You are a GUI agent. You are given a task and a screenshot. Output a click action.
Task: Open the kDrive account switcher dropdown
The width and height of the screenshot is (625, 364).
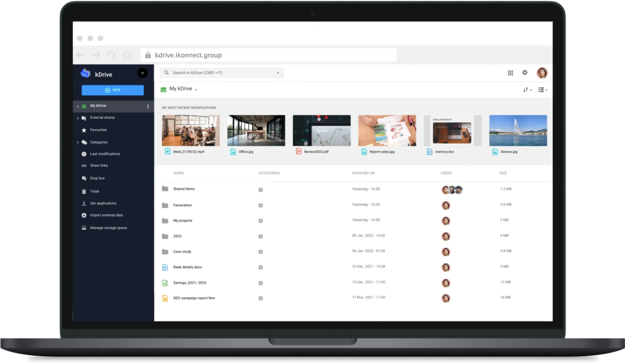142,73
